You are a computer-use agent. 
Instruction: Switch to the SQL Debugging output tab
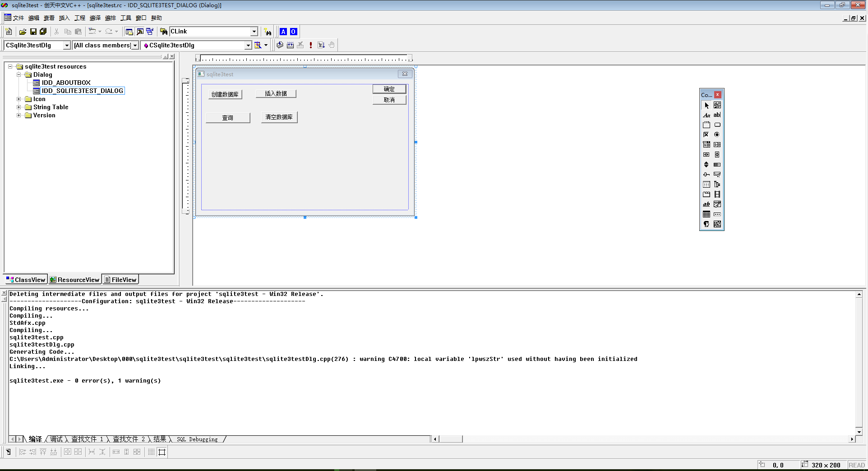point(197,439)
